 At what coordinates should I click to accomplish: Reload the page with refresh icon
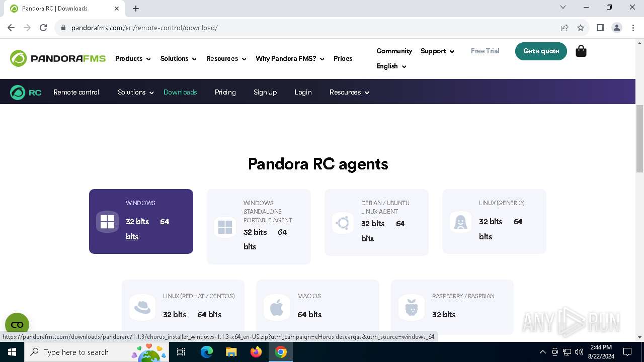tap(43, 28)
